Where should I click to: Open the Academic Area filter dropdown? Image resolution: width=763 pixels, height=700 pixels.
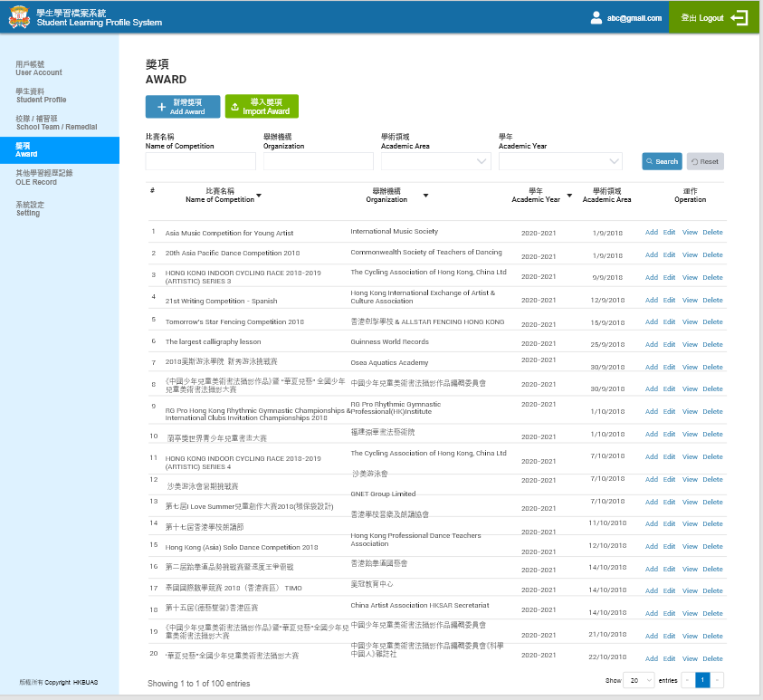point(481,161)
